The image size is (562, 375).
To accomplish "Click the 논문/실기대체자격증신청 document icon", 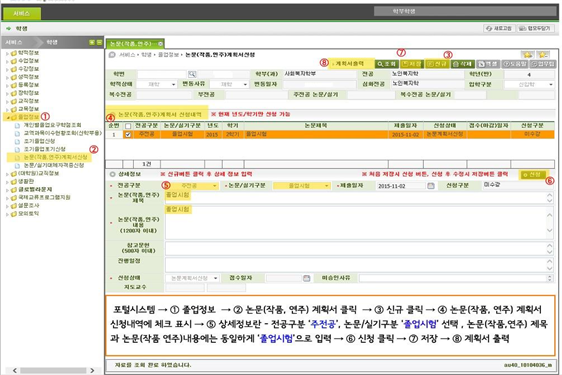I will coord(17,166).
